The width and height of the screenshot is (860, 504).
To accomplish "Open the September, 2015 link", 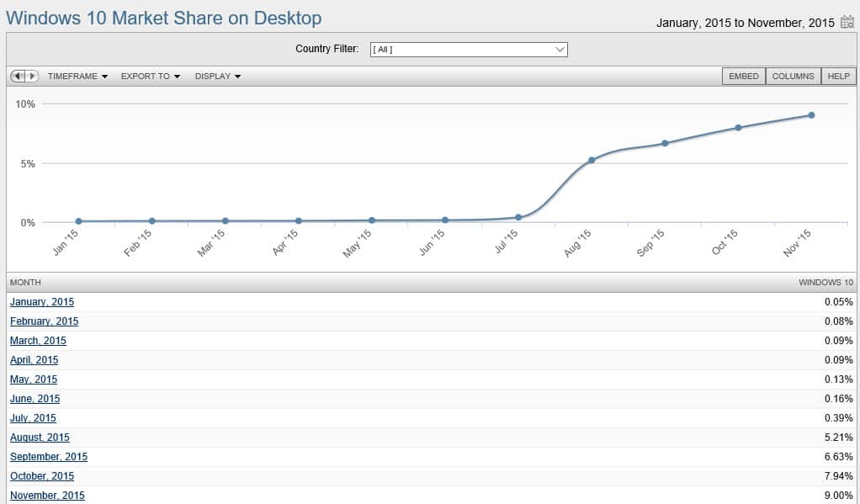I will pyautogui.click(x=48, y=457).
